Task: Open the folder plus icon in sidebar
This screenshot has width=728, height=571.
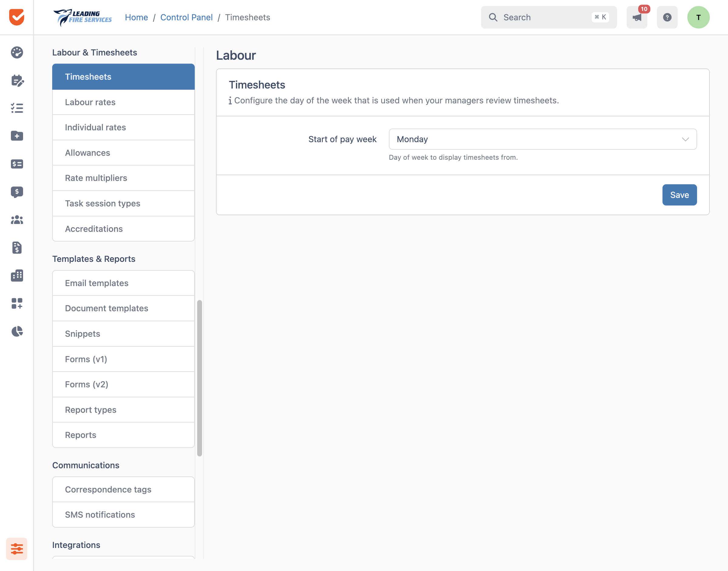Action: 17,136
